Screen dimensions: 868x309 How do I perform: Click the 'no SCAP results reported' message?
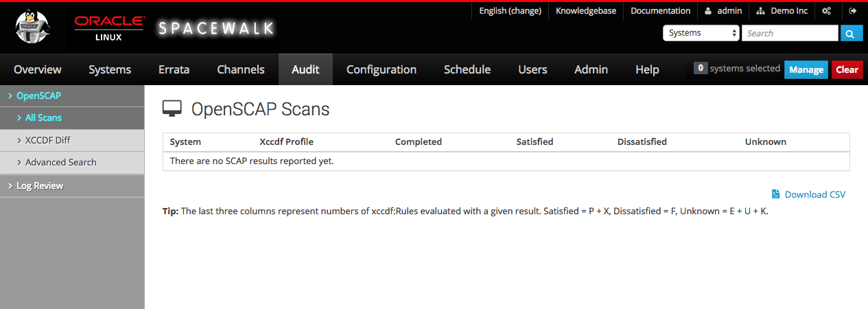coord(252,161)
